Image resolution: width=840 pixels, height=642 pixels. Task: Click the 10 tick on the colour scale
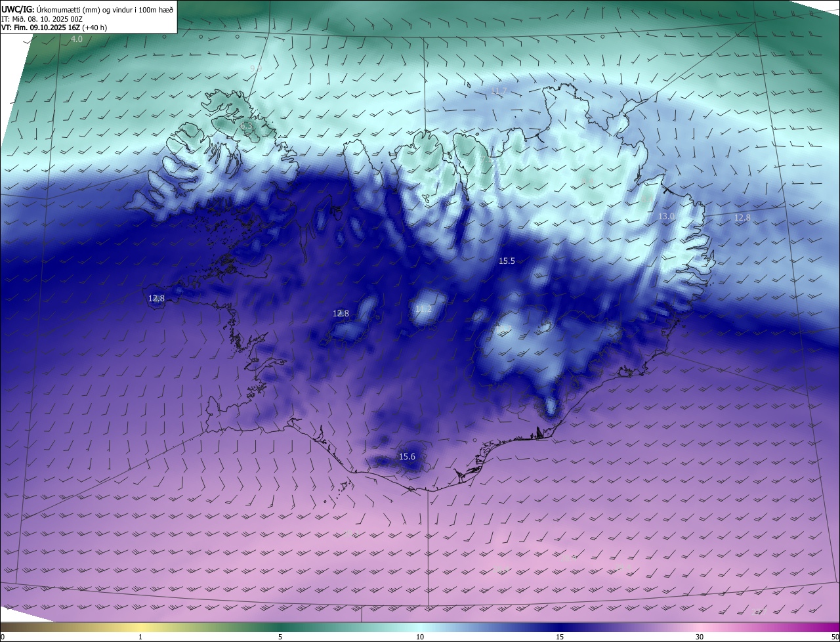click(x=420, y=637)
